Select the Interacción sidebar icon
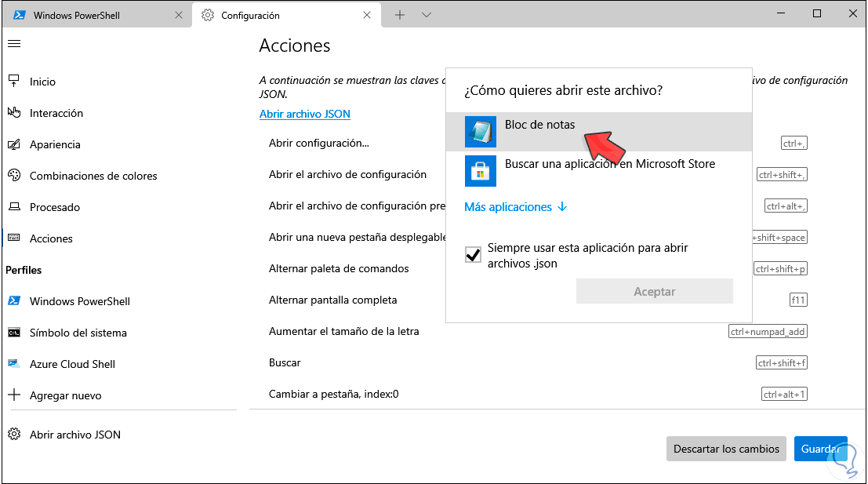 tap(13, 112)
